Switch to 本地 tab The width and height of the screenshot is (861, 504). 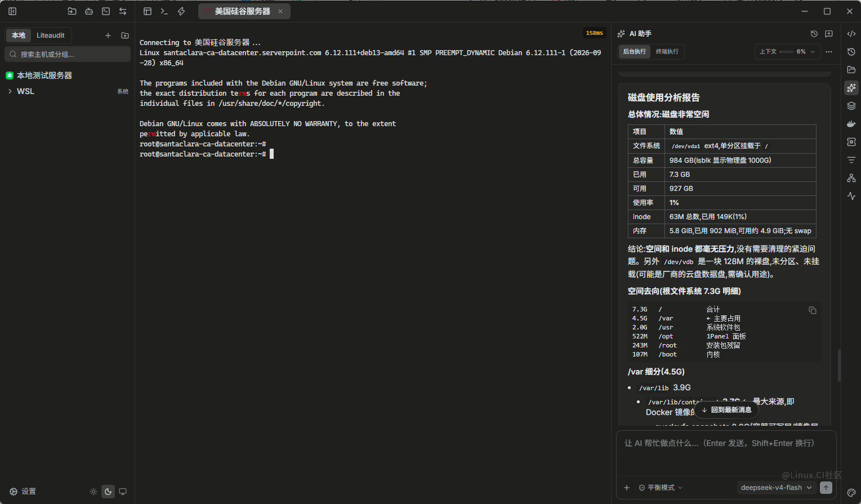tap(19, 35)
